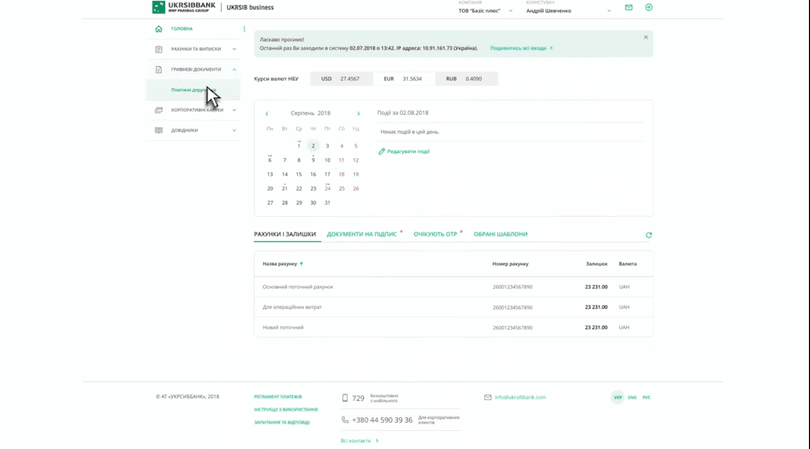Switch to Обрані шаблони tab
This screenshot has height=449, width=810.
pyautogui.click(x=500, y=234)
